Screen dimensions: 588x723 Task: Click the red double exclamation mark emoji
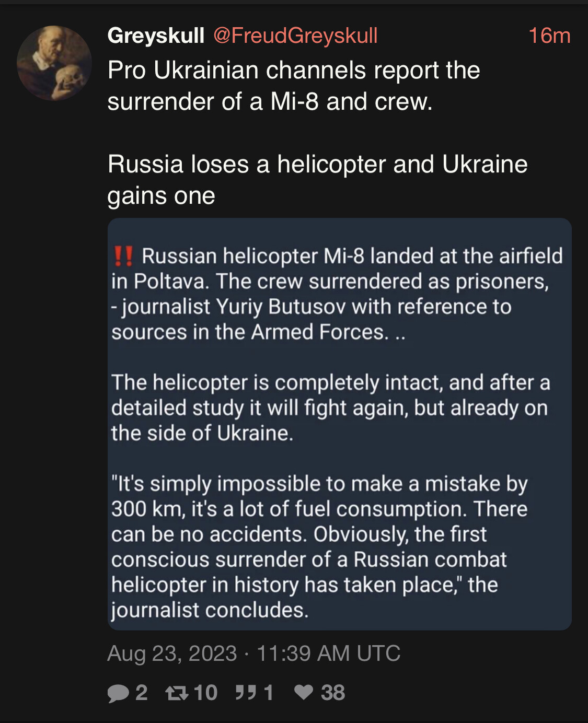(123, 256)
